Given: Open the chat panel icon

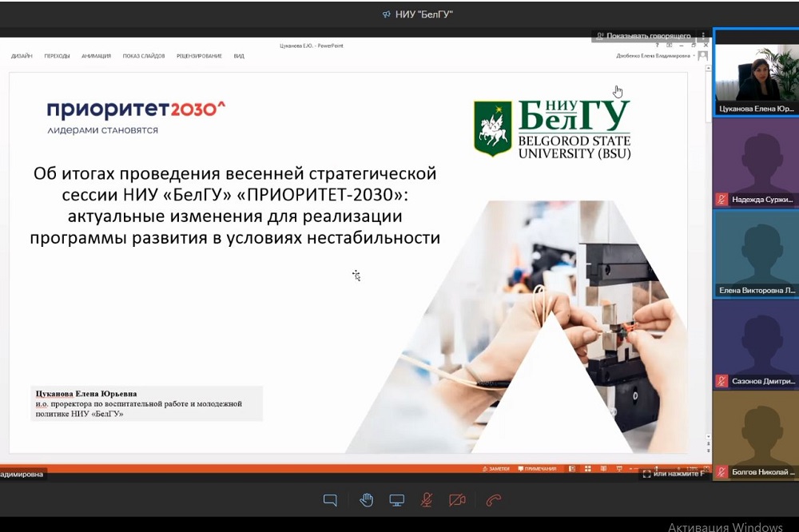Looking at the screenshot, I should tap(330, 501).
